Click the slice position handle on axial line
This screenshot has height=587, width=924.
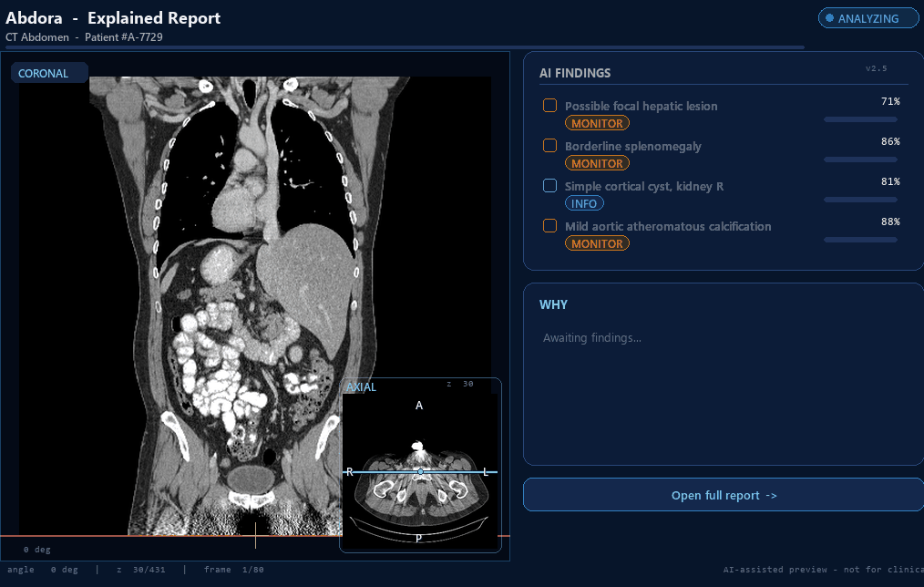tap(420, 471)
